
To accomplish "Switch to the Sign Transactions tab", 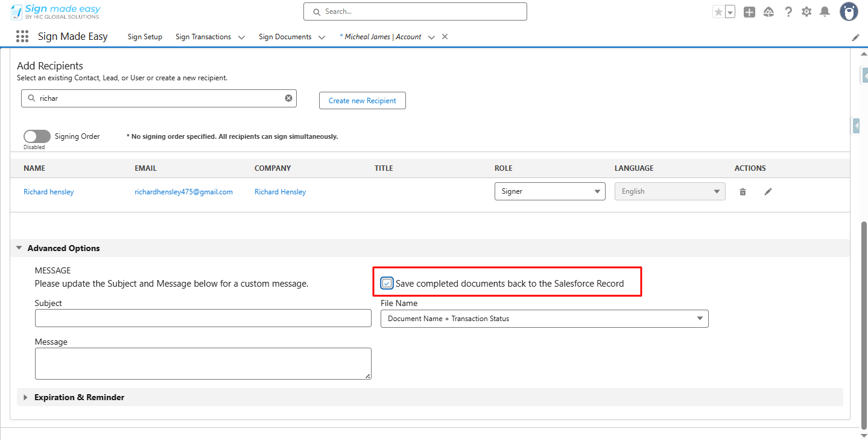I will click(203, 37).
